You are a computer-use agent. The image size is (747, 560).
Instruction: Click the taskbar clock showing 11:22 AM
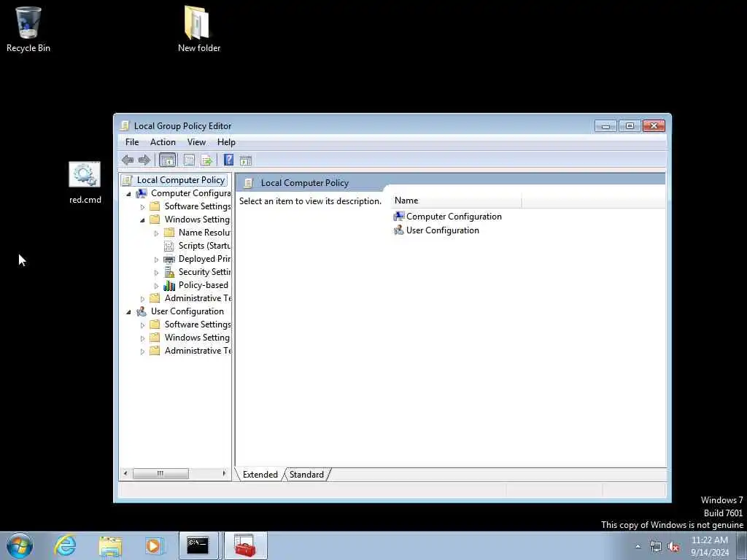710,546
